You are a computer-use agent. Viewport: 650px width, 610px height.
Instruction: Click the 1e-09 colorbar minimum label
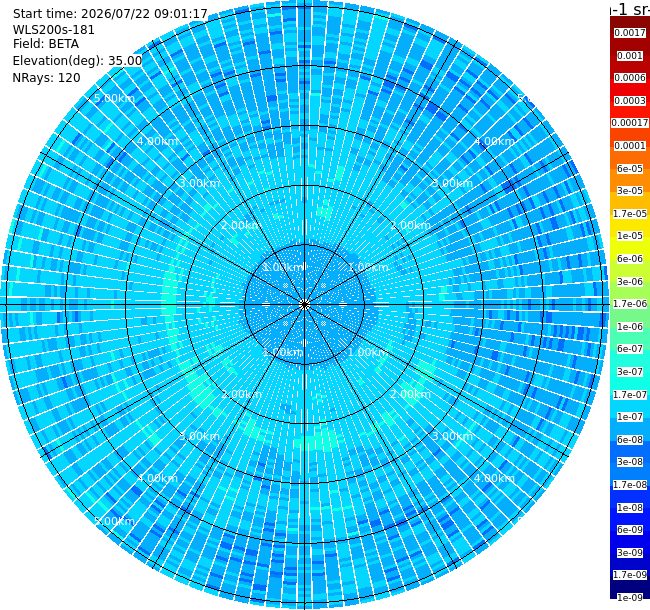tap(630, 598)
